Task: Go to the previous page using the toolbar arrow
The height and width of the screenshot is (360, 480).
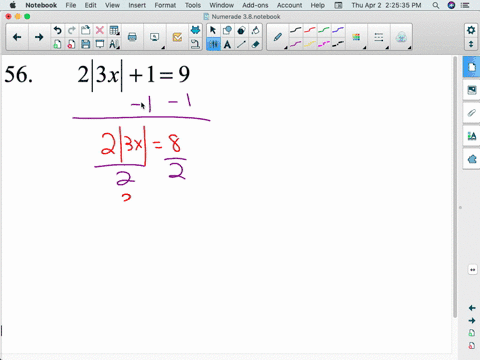Action: (17, 37)
